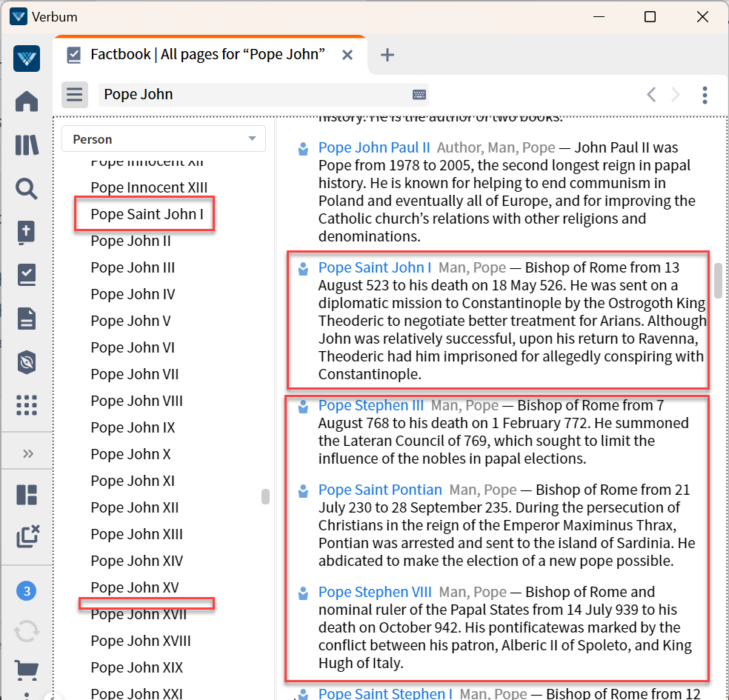The width and height of the screenshot is (729, 700).
Task: Select Pope John IX in list
Action: click(x=133, y=427)
